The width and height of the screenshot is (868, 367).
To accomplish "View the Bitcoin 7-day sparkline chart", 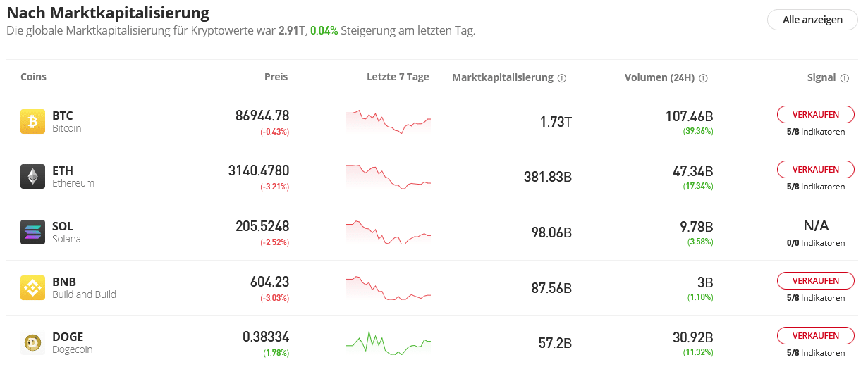I will tap(388, 121).
